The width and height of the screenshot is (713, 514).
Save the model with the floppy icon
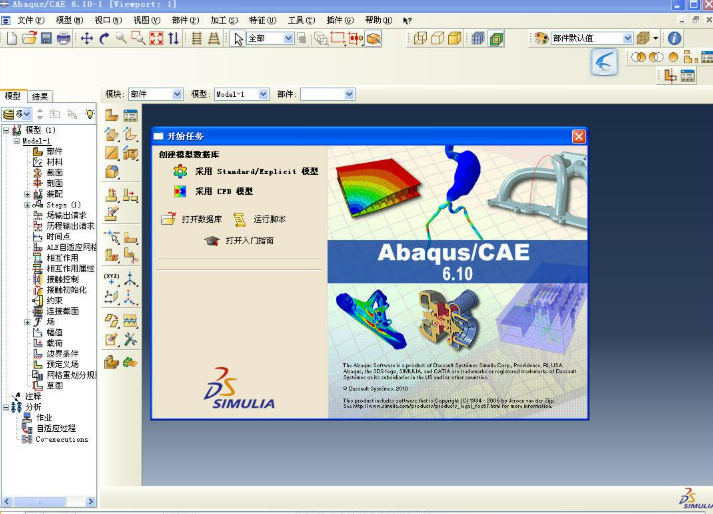46,38
